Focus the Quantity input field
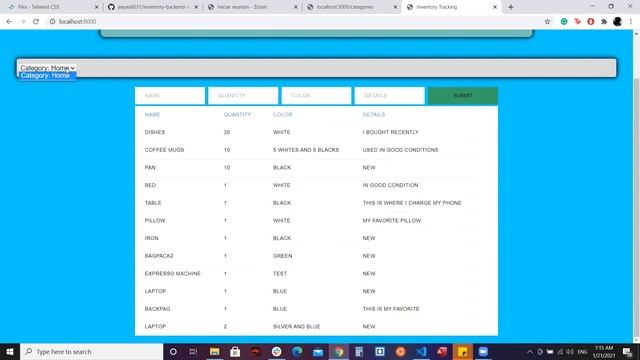640x360 pixels. [243, 96]
